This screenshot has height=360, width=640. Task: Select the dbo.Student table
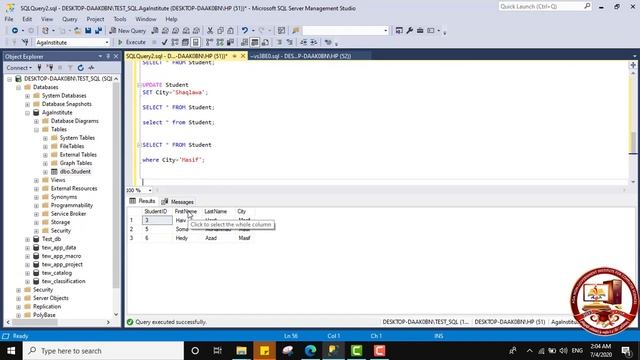pos(75,172)
